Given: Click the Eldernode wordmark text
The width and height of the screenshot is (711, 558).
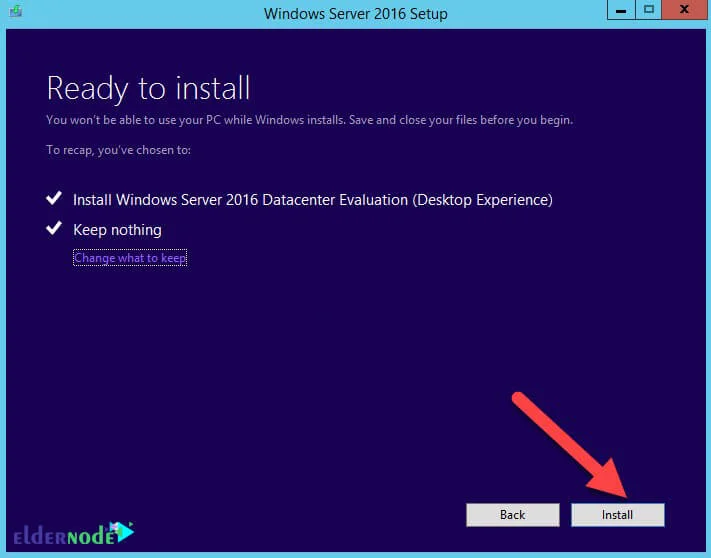Looking at the screenshot, I should point(60,535).
